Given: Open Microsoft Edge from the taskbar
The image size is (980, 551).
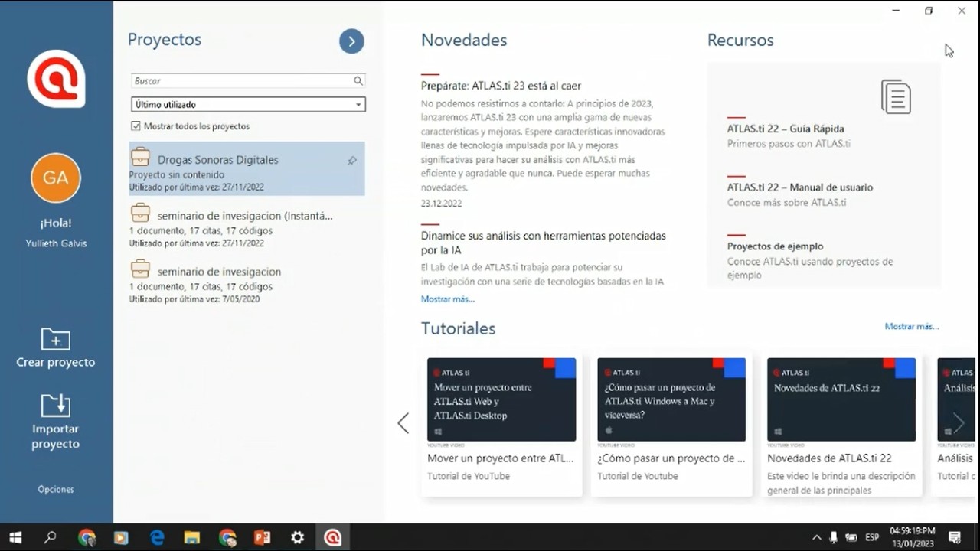Looking at the screenshot, I should point(157,537).
